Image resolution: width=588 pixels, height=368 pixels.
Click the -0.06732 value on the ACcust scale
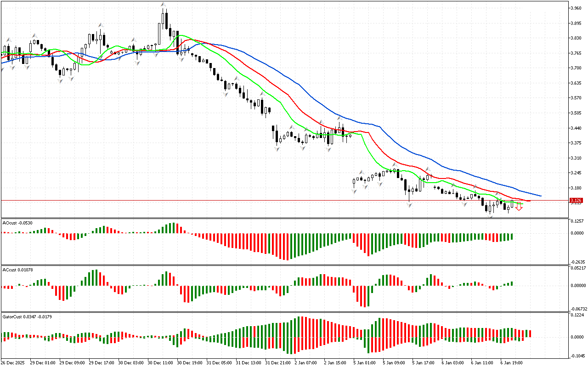577,309
